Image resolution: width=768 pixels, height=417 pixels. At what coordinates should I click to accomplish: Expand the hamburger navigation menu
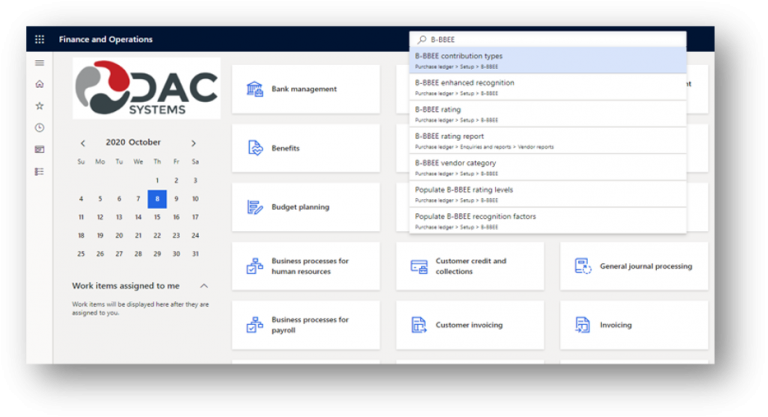(40, 63)
